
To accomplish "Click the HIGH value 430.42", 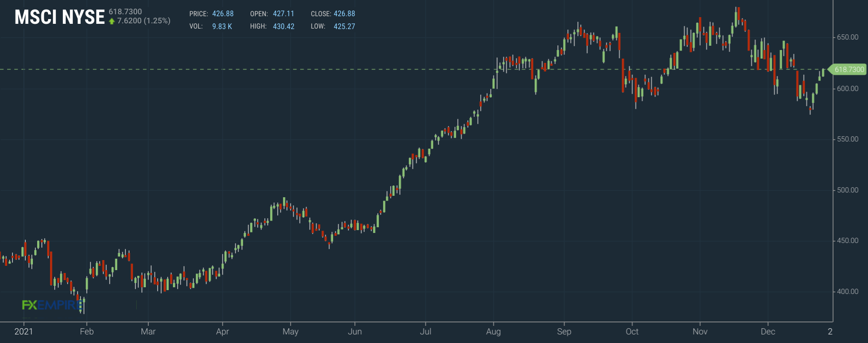I will click(283, 26).
